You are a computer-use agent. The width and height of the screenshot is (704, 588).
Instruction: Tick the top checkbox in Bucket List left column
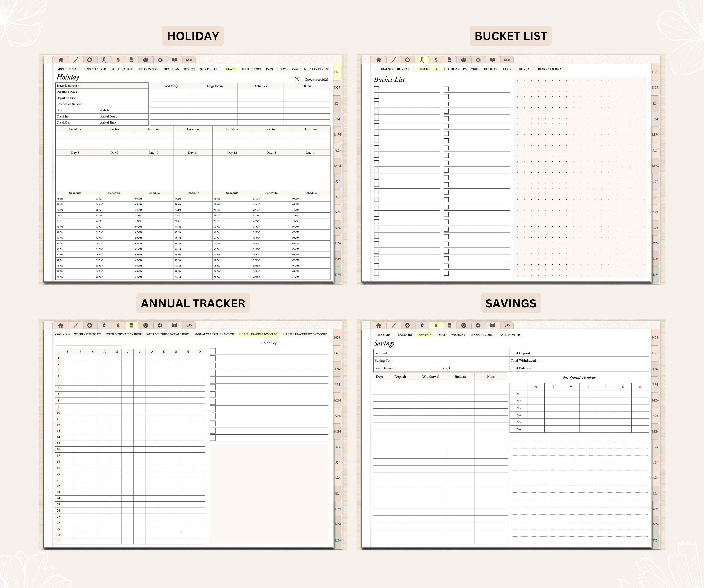tap(376, 89)
